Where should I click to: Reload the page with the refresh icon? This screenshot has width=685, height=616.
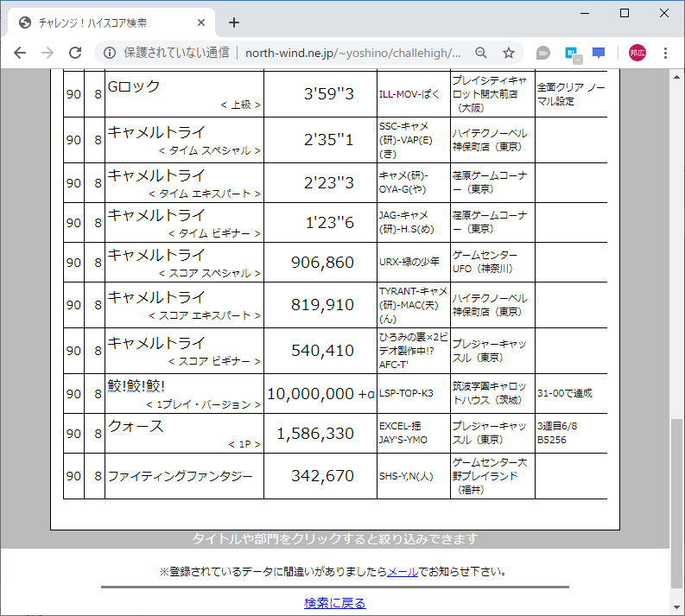[75, 53]
